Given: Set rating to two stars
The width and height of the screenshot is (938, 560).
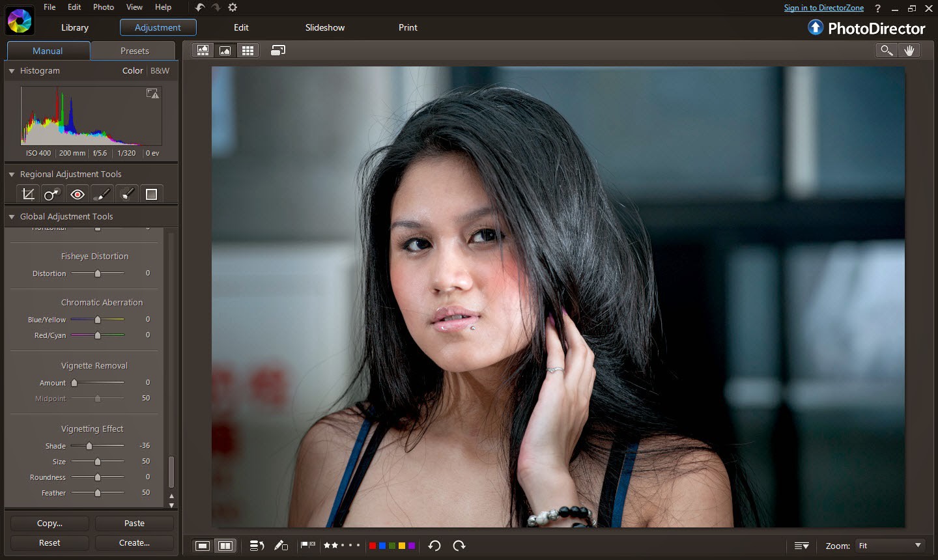Looking at the screenshot, I should 334,545.
